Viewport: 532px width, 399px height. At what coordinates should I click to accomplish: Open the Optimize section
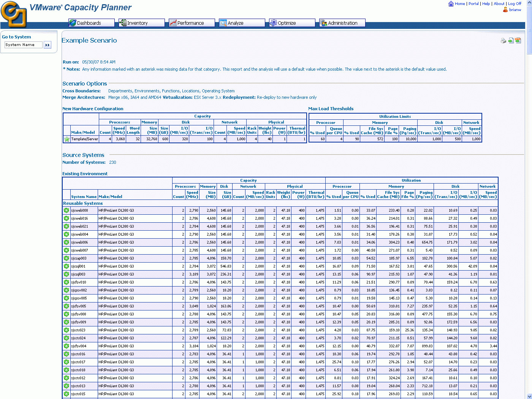(x=292, y=22)
